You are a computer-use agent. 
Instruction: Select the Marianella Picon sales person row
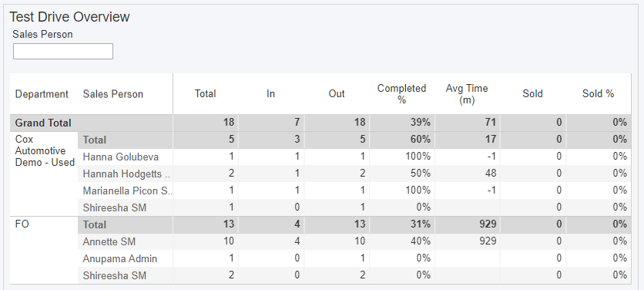pyautogui.click(x=354, y=191)
